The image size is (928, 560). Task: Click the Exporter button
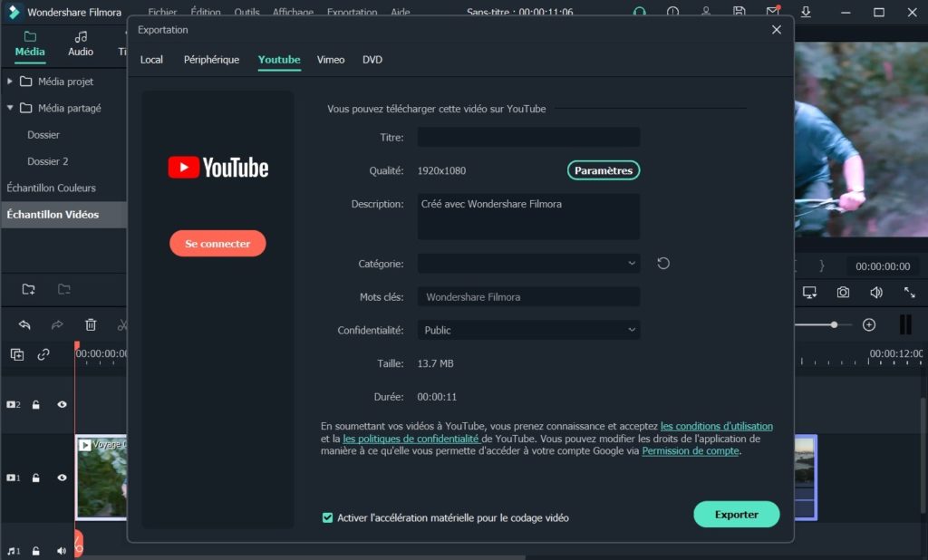pos(736,515)
